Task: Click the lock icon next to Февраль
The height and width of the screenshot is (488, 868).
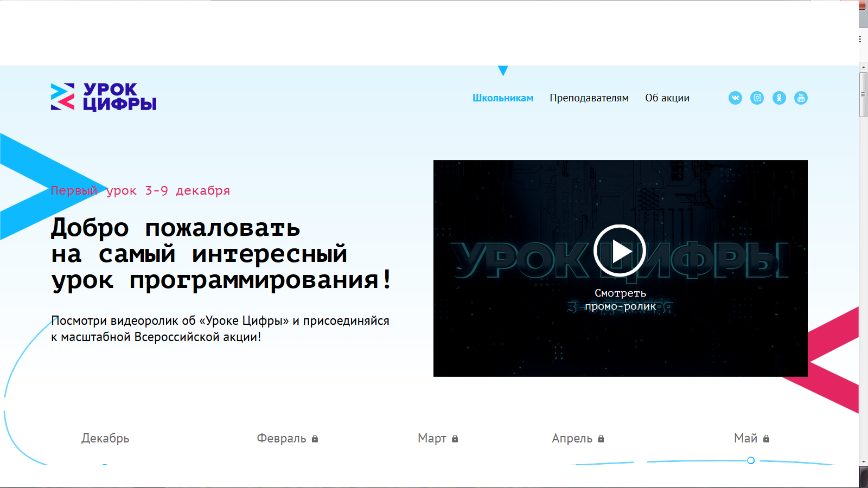Action: 315,439
